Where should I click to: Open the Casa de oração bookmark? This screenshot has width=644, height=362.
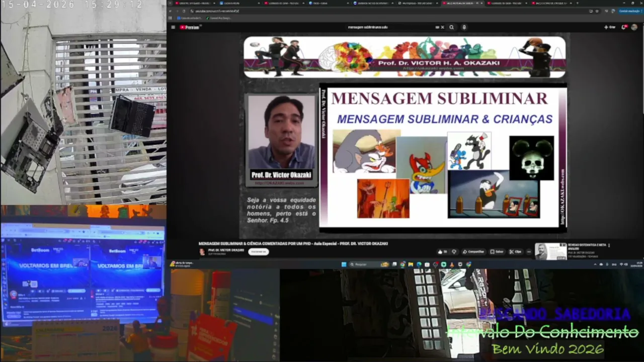[x=189, y=18]
